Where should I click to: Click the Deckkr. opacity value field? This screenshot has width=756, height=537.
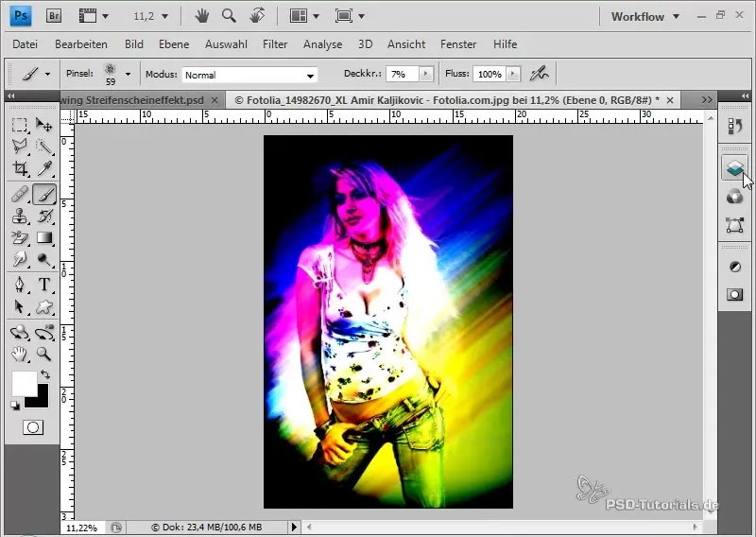tap(403, 74)
